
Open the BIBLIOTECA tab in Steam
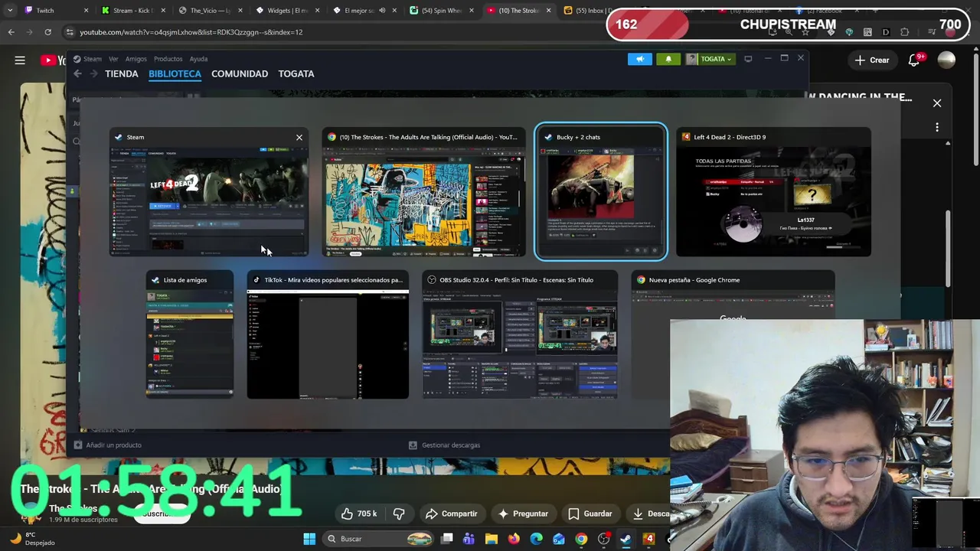click(x=175, y=73)
